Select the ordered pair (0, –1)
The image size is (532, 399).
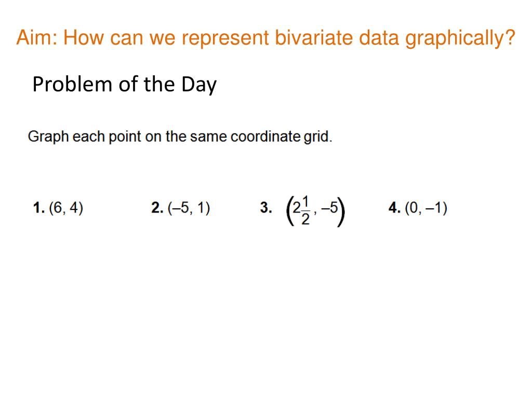[426, 208]
